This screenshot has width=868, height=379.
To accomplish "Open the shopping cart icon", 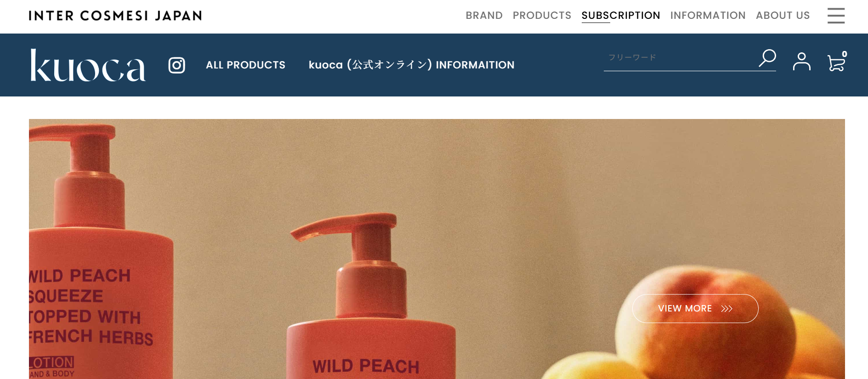I will (x=836, y=62).
